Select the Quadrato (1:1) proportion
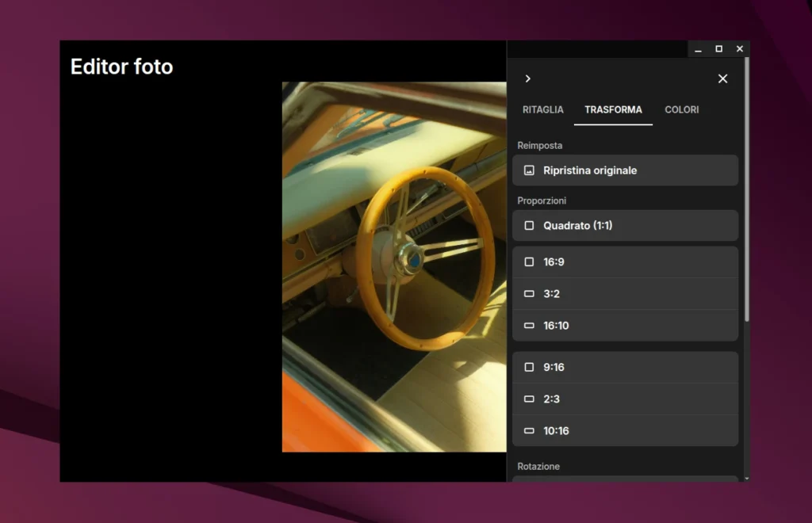The height and width of the screenshot is (523, 812). (625, 225)
